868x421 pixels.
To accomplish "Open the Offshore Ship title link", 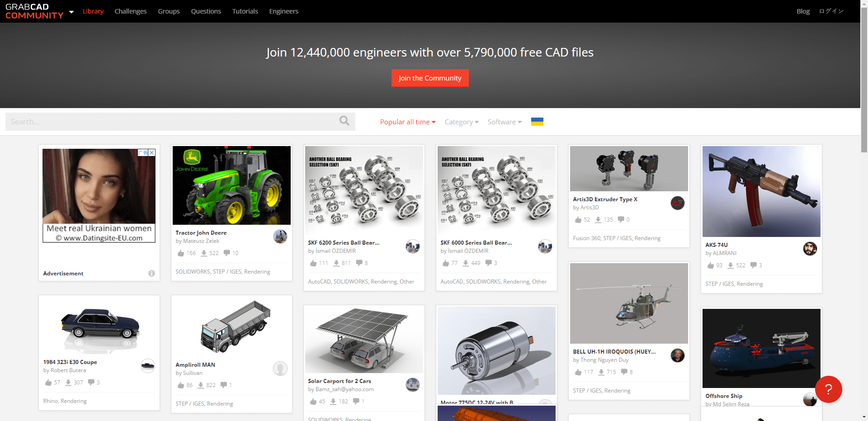I will click(724, 396).
